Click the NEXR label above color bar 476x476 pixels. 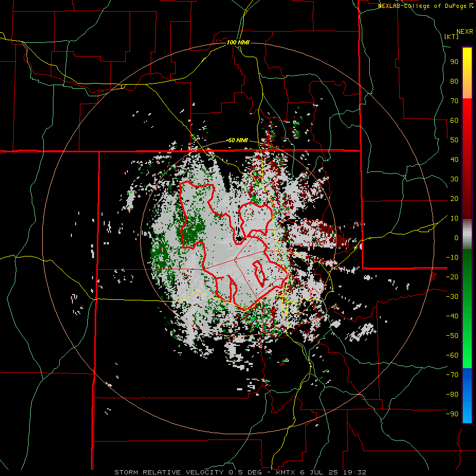coord(465,32)
